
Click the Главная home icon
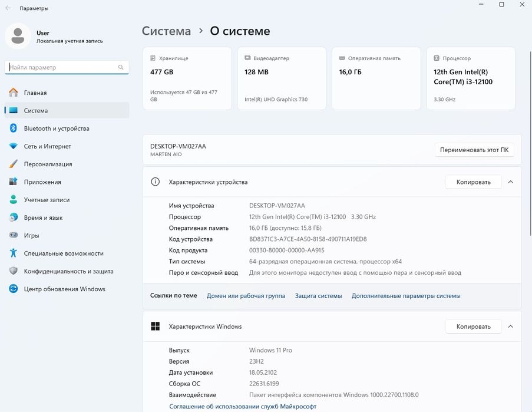(x=13, y=93)
